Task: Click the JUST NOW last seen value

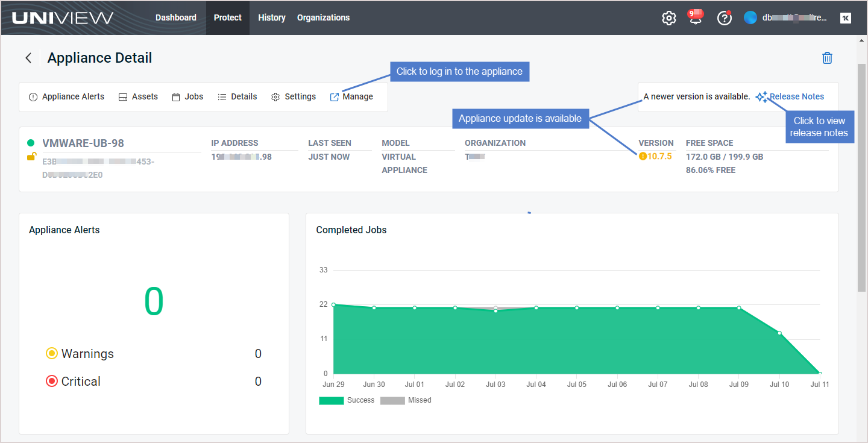Action: coord(329,157)
